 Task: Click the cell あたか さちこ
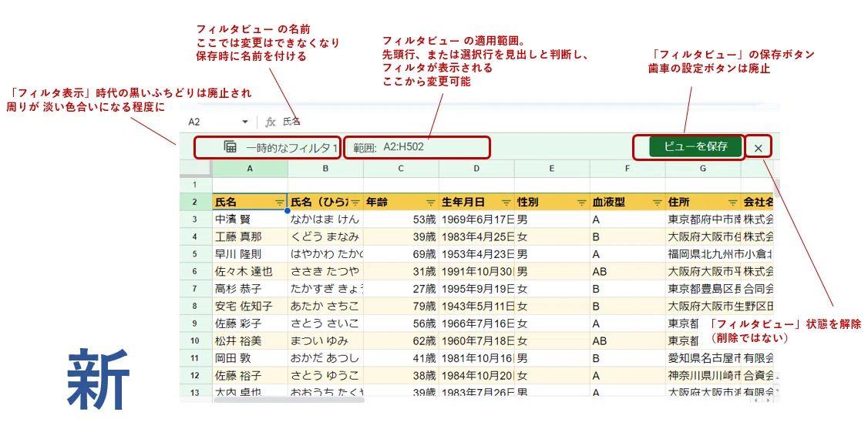click(325, 306)
